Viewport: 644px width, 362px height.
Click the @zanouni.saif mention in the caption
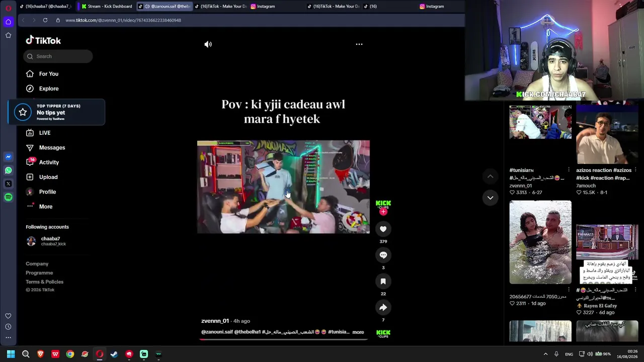tap(217, 332)
